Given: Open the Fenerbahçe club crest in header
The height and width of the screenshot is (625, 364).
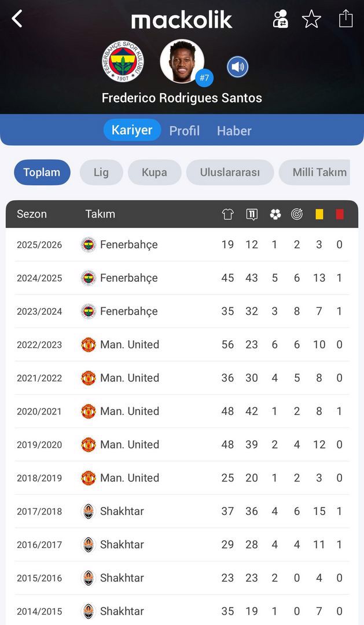Looking at the screenshot, I should coord(123,61).
